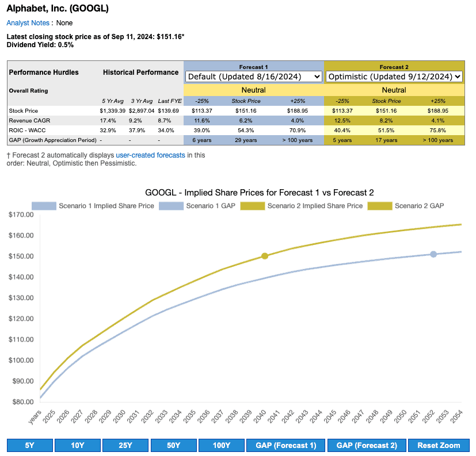Click the $2,897.04 three-year stock price
476x456 pixels.
(x=142, y=110)
